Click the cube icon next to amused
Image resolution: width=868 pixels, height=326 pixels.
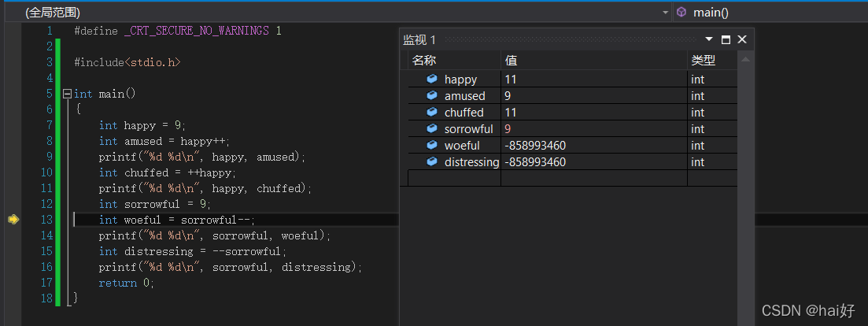pos(431,96)
